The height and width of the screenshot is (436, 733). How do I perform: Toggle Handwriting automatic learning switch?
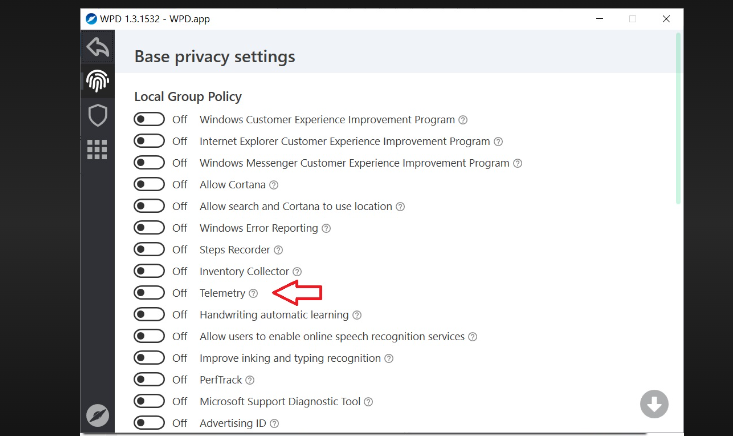149,315
